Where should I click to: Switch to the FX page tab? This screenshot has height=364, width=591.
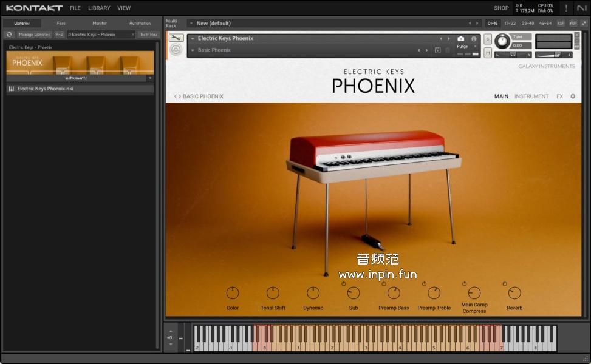559,96
